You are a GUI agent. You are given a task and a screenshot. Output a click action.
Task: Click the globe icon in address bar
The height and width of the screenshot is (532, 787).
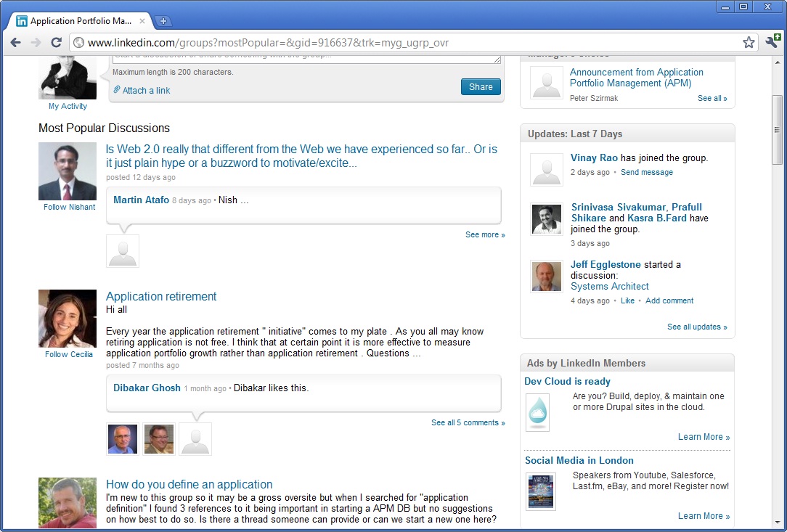(x=78, y=43)
